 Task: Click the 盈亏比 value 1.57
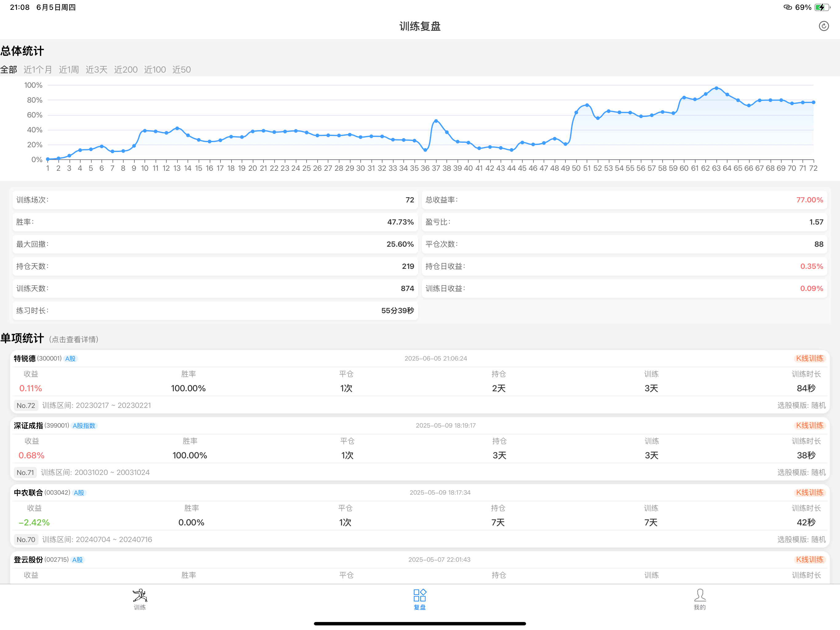816,222
